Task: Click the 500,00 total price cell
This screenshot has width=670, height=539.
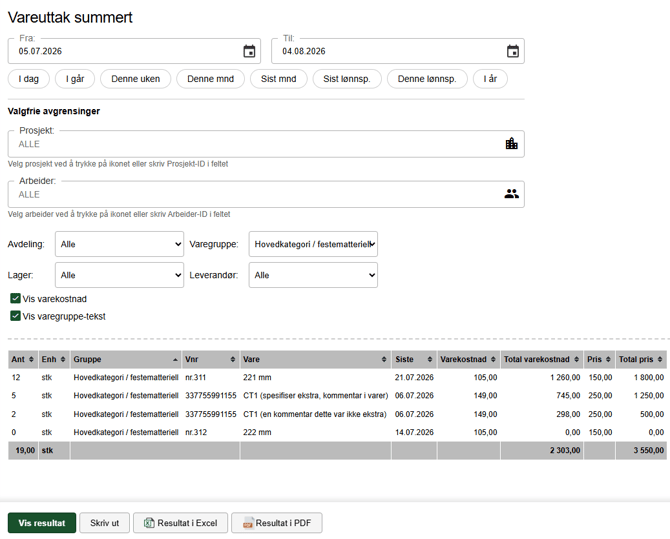Action: (652, 414)
